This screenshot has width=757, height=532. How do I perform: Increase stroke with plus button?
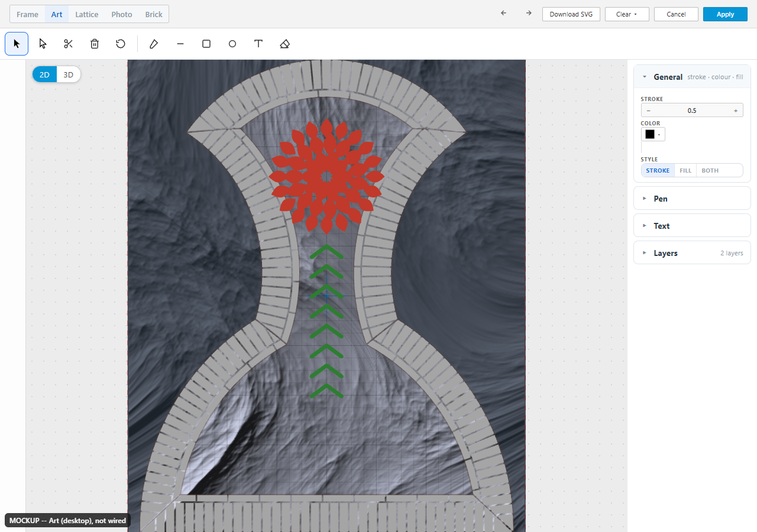[x=736, y=111]
